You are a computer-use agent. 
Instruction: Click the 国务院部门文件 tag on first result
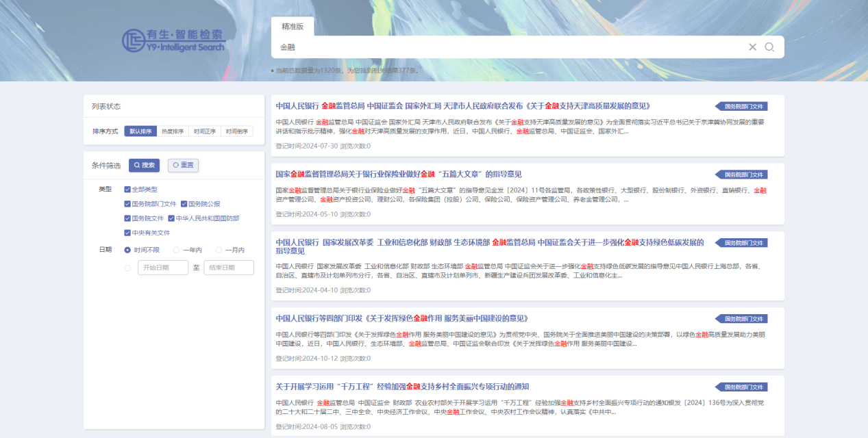(x=743, y=106)
